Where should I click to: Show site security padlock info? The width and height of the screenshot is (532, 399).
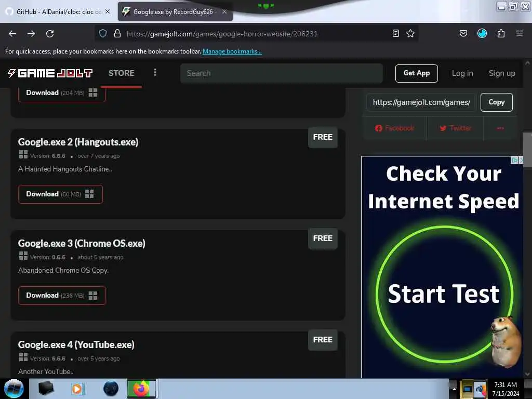(117, 34)
